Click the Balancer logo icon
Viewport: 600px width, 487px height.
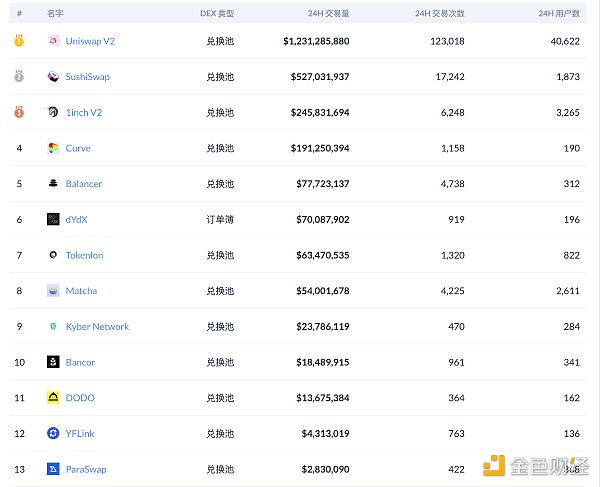pos(53,184)
